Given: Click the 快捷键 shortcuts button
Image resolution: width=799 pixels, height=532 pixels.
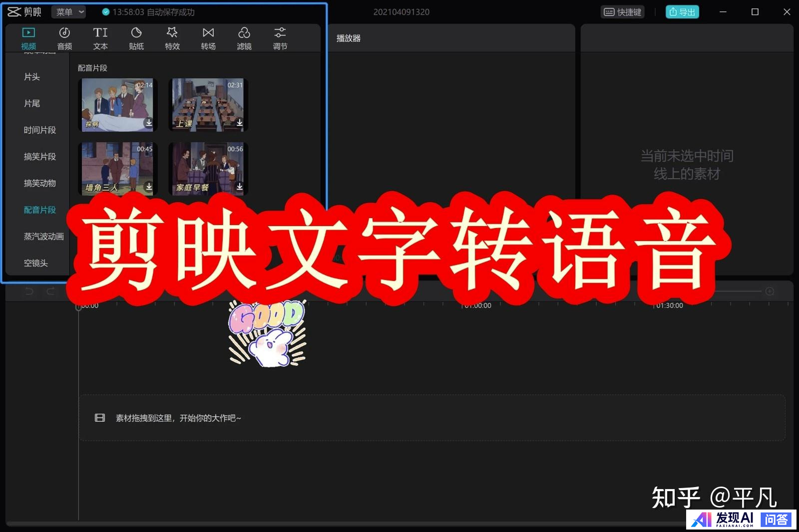Looking at the screenshot, I should point(623,12).
